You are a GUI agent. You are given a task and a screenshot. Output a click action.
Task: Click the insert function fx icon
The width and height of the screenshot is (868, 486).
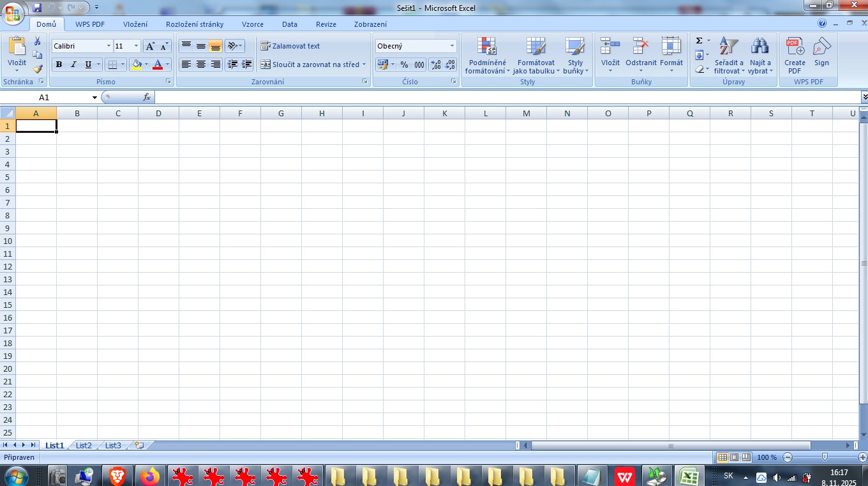tap(146, 97)
